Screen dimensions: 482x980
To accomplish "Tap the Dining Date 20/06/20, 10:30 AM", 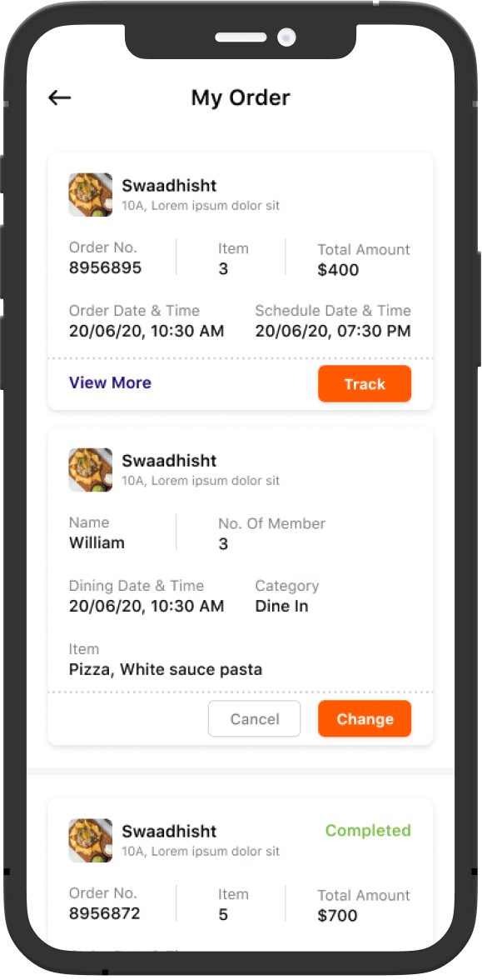I will [147, 607].
